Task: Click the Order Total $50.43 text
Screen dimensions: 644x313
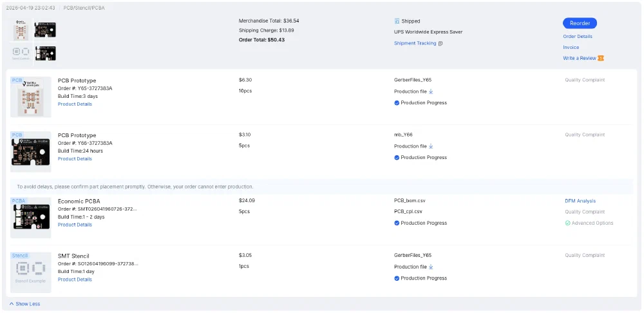Action: pyautogui.click(x=261, y=41)
